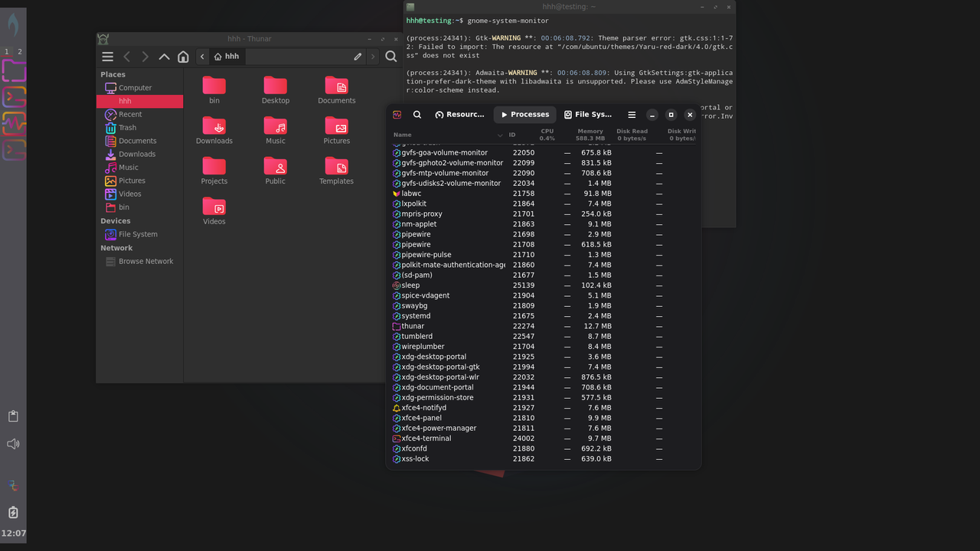Open Documents in Thunar sidebar
Image resolution: width=980 pixels, height=551 pixels.
click(139, 141)
